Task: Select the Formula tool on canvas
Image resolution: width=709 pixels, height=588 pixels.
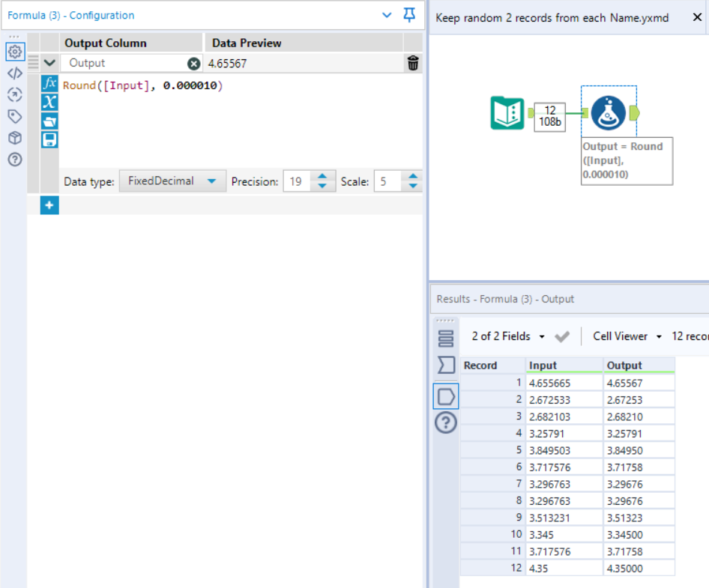Action: click(608, 112)
